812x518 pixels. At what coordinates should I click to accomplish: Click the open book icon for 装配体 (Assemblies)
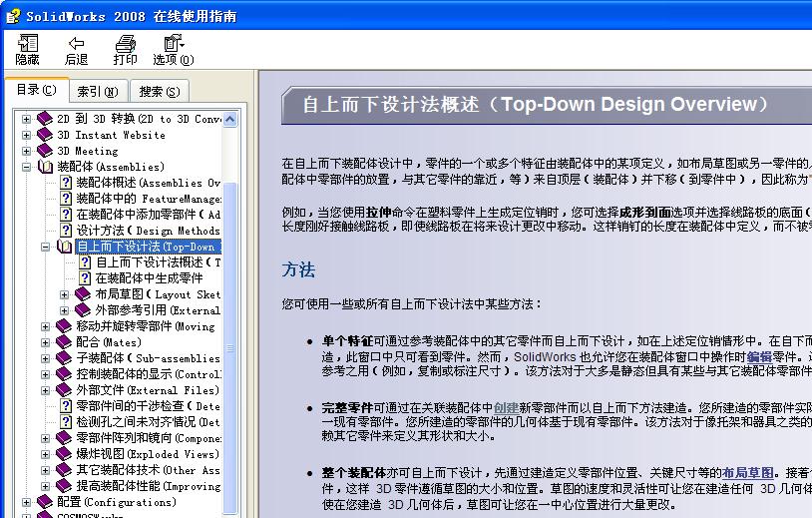(x=45, y=167)
